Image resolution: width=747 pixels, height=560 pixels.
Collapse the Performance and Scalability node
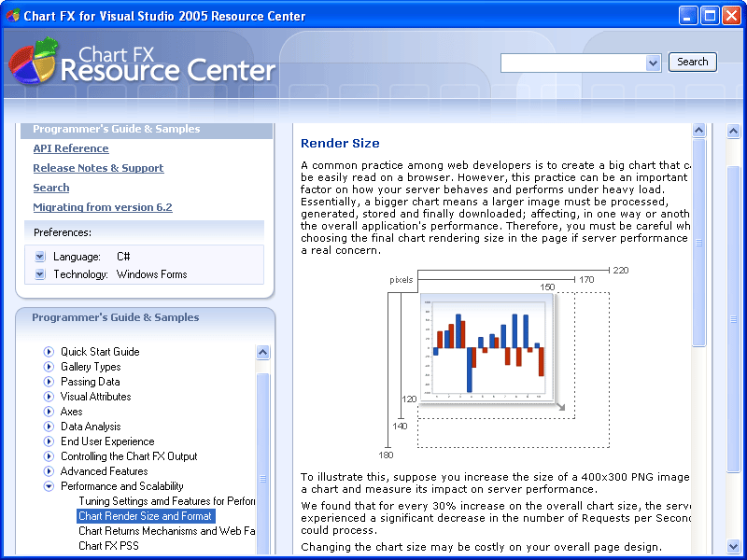tap(49, 486)
